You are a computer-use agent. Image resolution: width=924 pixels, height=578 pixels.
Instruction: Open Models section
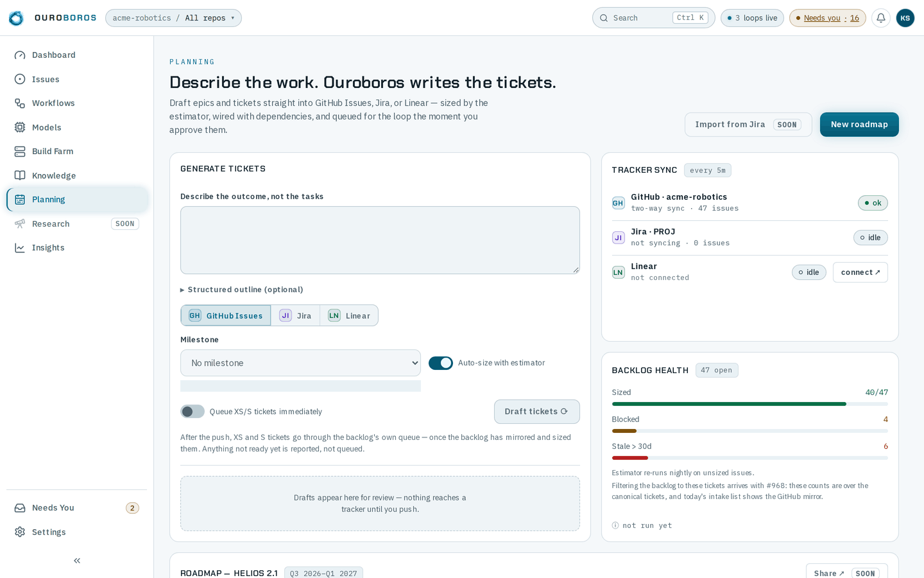click(x=77, y=127)
